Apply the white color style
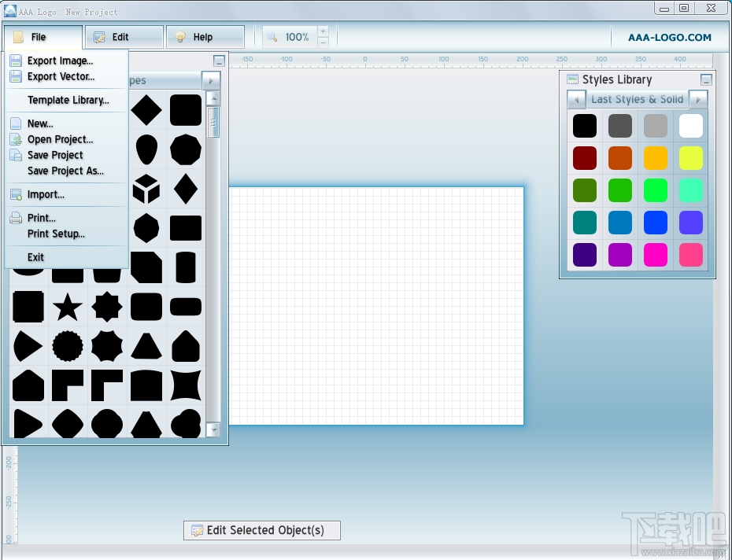The height and width of the screenshot is (560, 732). click(x=691, y=126)
